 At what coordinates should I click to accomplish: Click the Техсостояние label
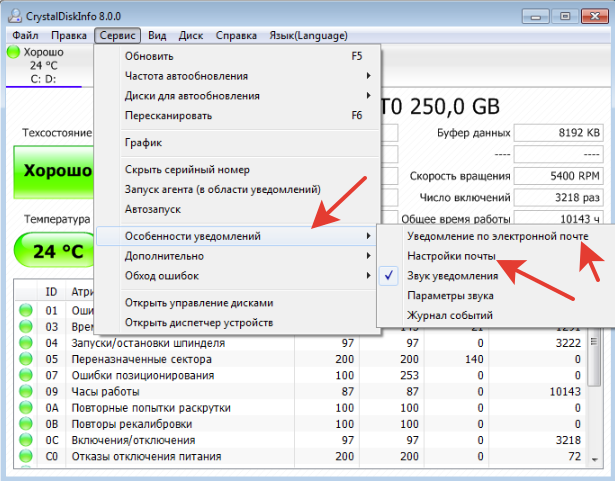point(57,133)
